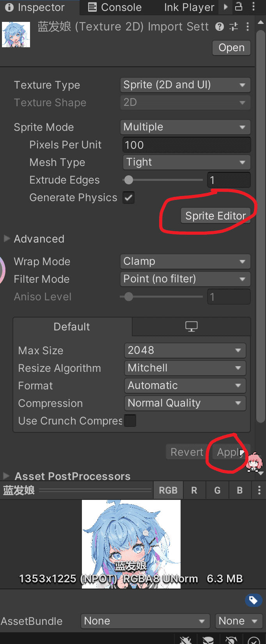Select the standalone monitor platform tab
The height and width of the screenshot is (644, 266).
(191, 326)
